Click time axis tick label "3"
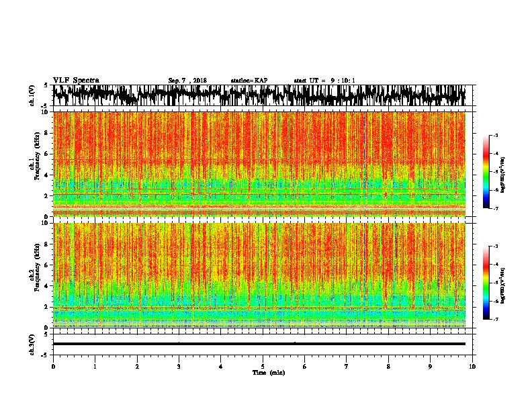532x411 pixels. 179,367
